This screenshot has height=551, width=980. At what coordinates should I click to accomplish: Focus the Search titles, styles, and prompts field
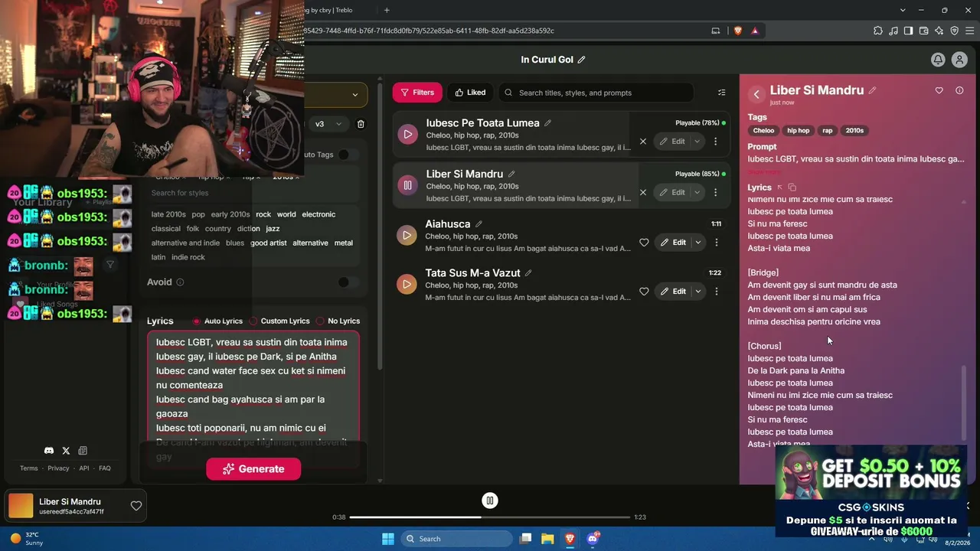(596, 93)
